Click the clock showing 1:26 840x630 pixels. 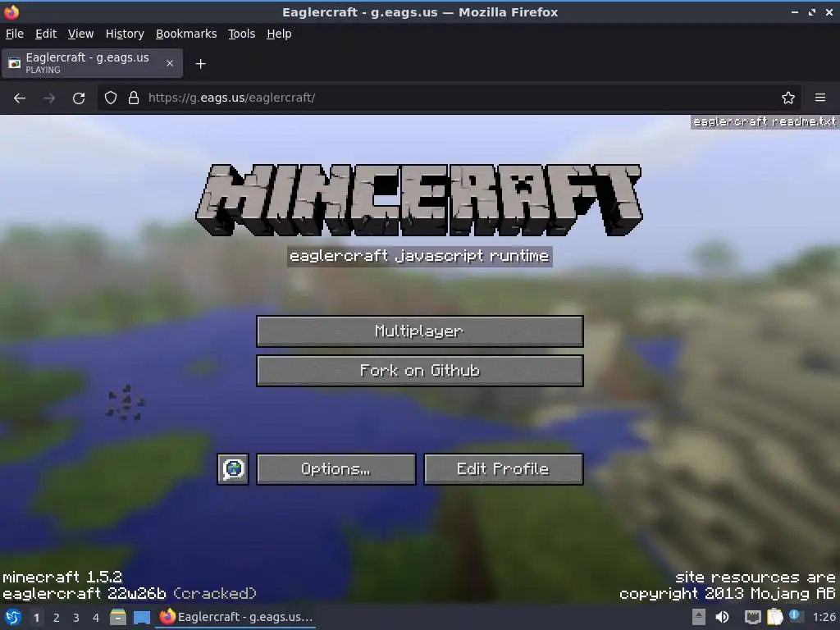click(x=824, y=617)
